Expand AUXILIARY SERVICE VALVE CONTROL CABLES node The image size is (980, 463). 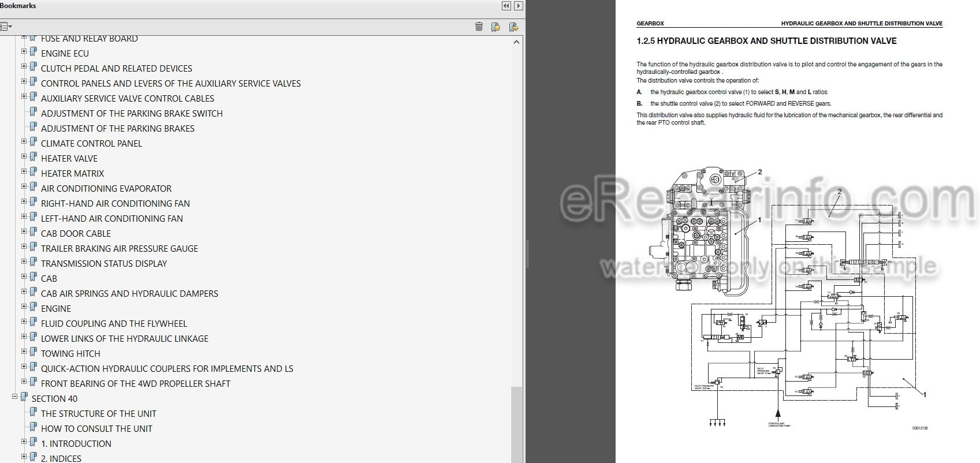(24, 96)
